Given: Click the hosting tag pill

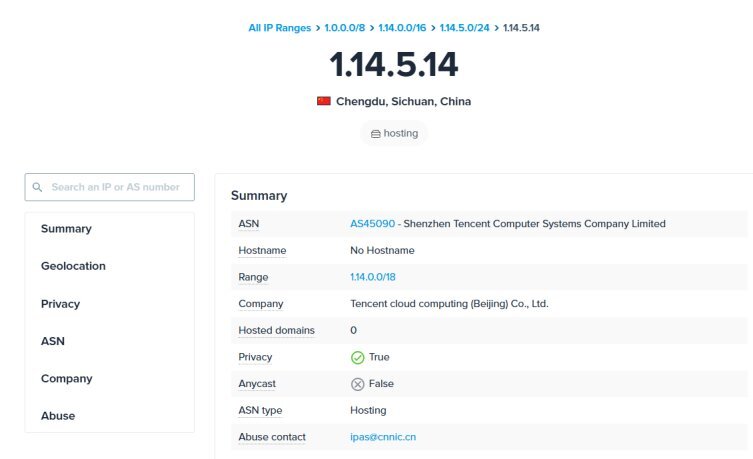Looking at the screenshot, I should tap(394, 133).
